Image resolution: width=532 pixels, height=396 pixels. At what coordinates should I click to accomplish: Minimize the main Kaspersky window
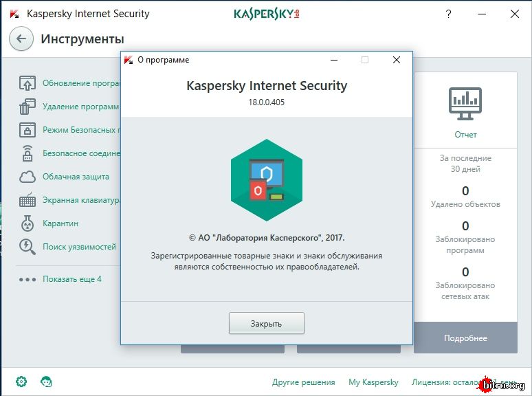click(482, 14)
